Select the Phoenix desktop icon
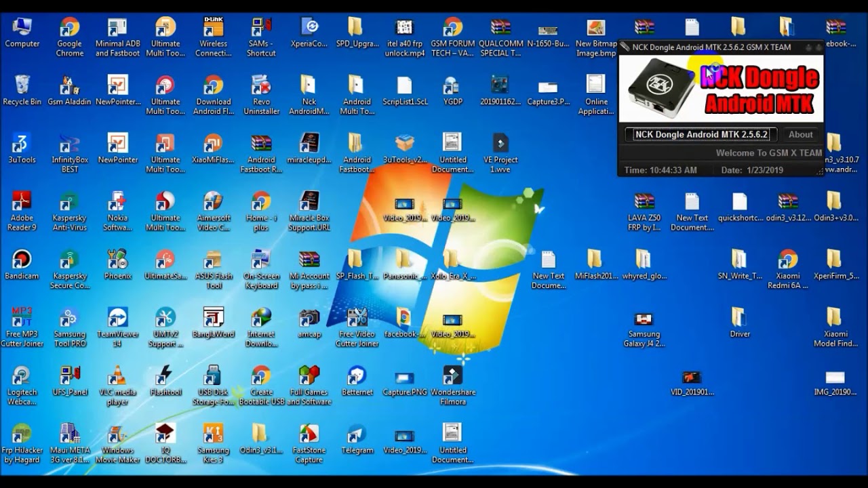Screen dimensions: 868x488 [x=118, y=265]
